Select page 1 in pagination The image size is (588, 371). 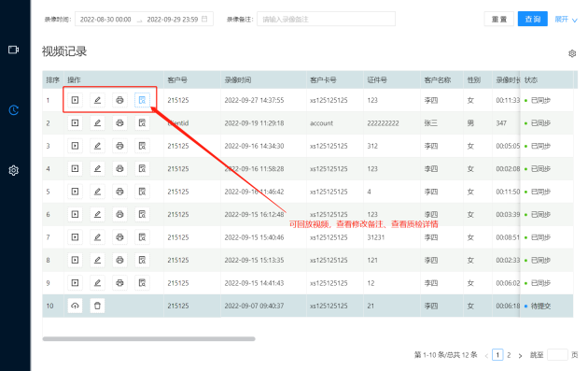497,355
